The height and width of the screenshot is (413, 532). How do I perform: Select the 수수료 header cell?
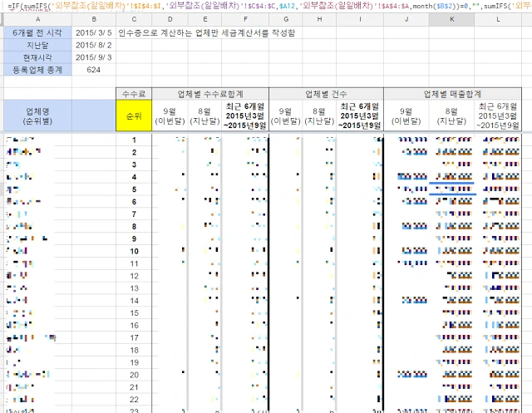pyautogui.click(x=134, y=94)
